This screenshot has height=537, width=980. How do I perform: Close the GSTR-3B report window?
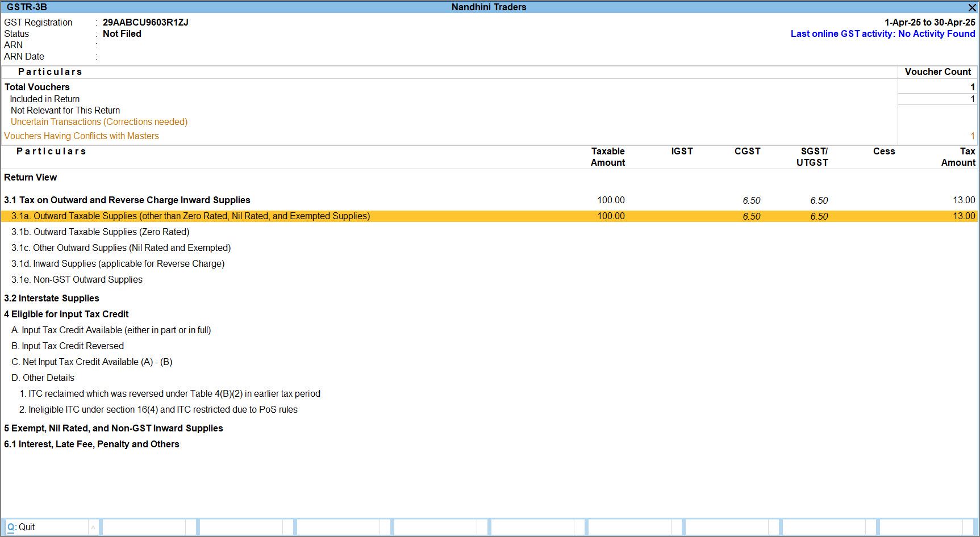(x=972, y=7)
